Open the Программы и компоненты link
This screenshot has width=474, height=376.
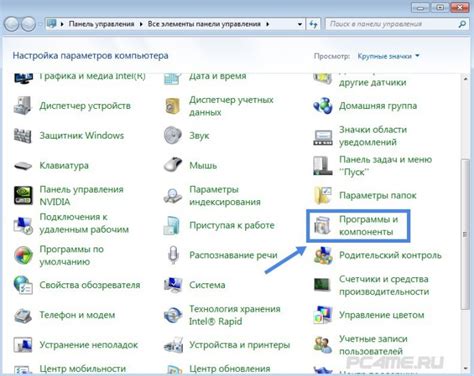[x=368, y=225]
